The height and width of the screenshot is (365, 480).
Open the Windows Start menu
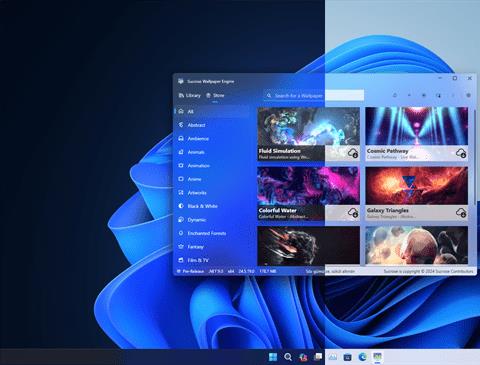click(x=273, y=357)
